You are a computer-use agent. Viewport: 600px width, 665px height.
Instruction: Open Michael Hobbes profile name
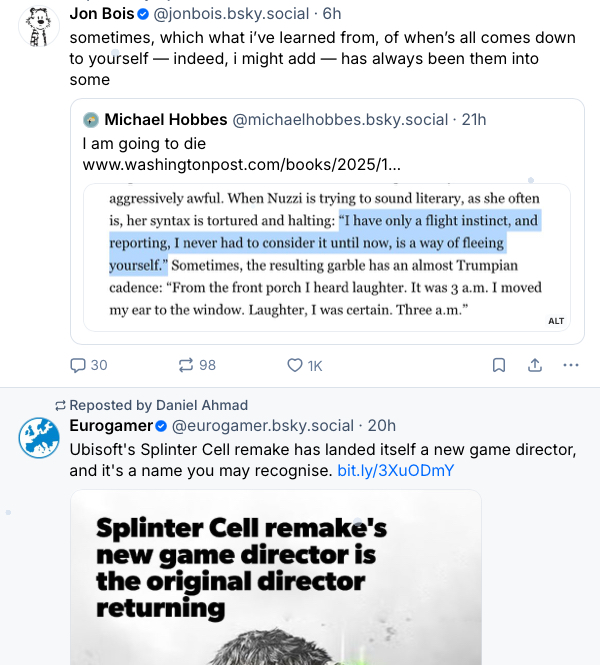[165, 120]
